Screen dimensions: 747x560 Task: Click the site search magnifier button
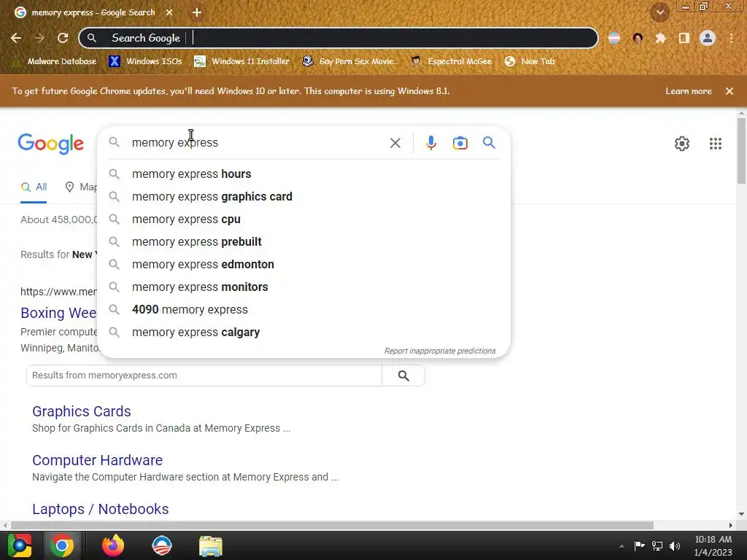403,376
